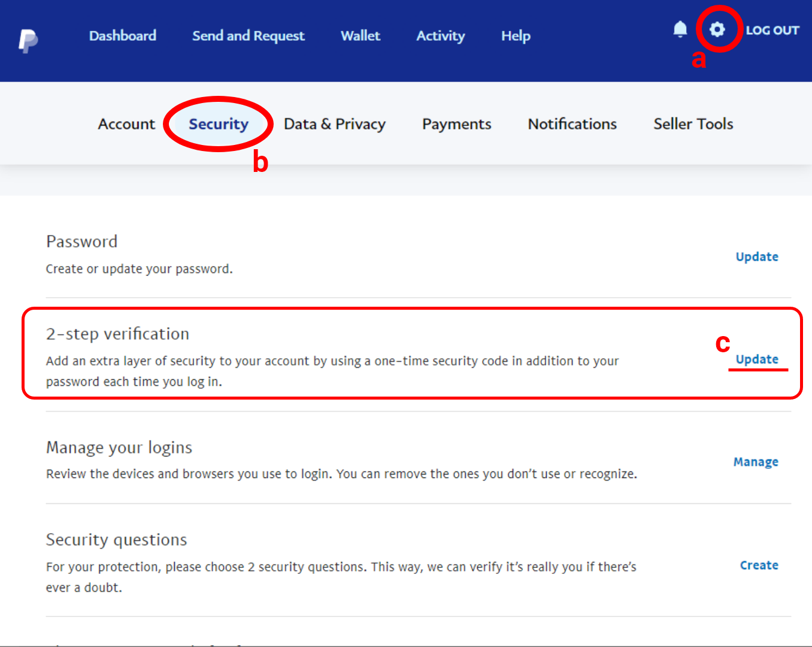Open the Wallet menu item
Screen dimensions: 812x647
click(x=360, y=36)
